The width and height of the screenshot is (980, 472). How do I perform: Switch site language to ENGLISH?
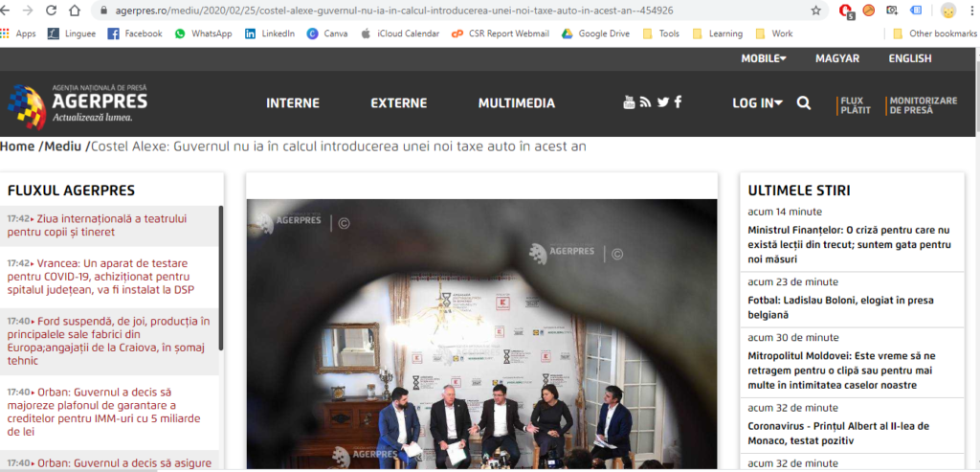coord(910,58)
